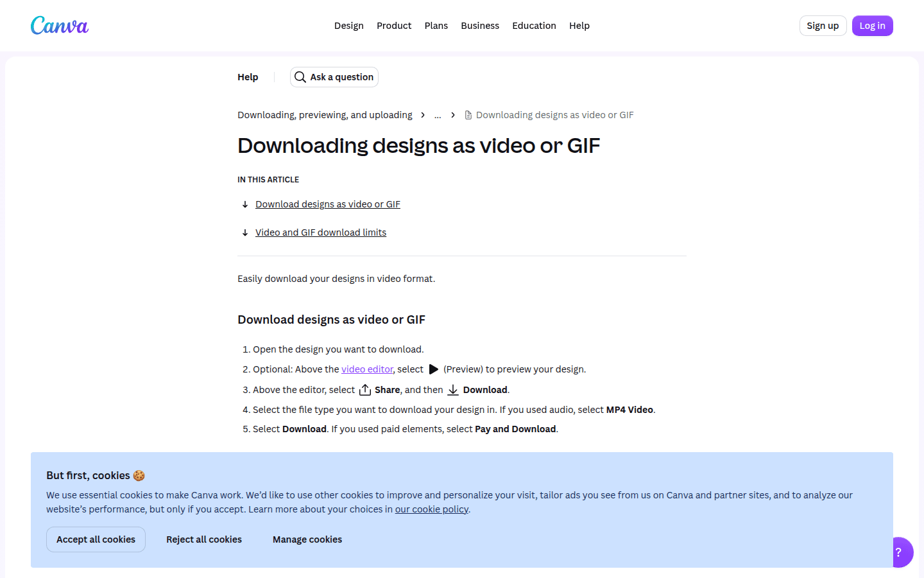Image resolution: width=924 pixels, height=578 pixels.
Task: Click 'Open the design you want to download.'
Action: point(338,349)
